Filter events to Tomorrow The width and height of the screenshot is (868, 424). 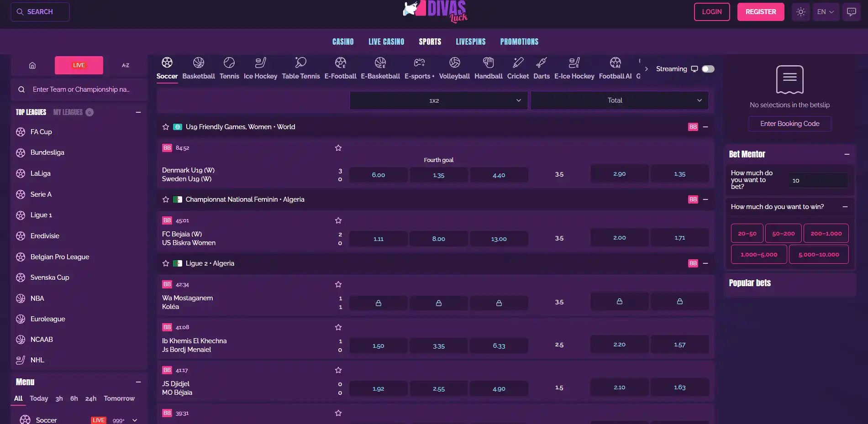119,398
